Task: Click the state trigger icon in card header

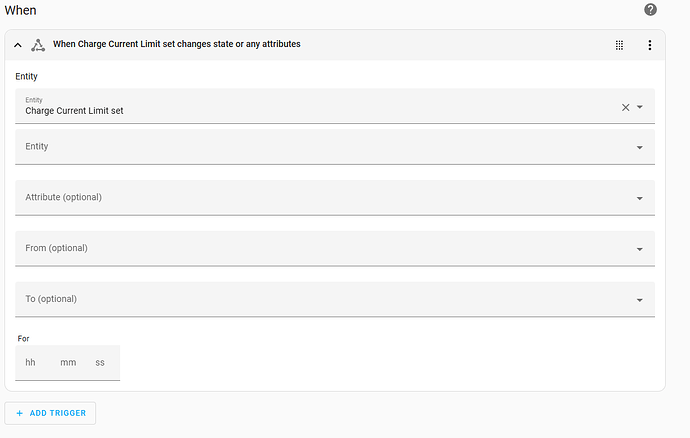Action: (x=38, y=45)
